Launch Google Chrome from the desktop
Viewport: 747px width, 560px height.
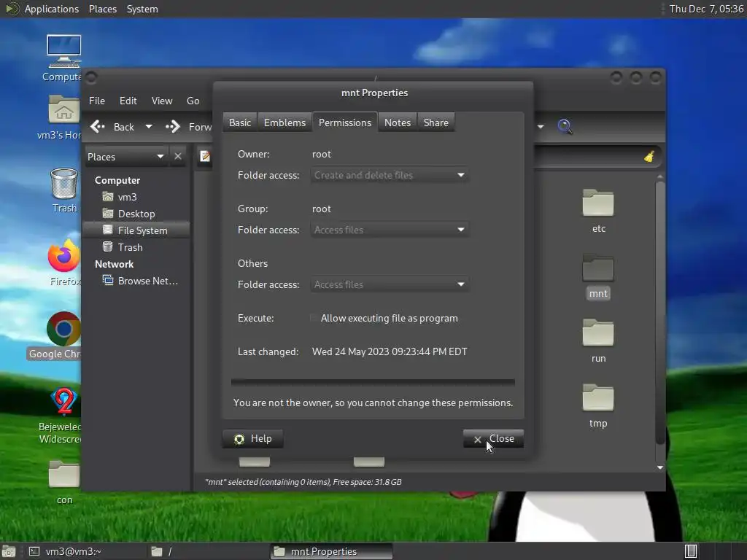click(x=63, y=329)
